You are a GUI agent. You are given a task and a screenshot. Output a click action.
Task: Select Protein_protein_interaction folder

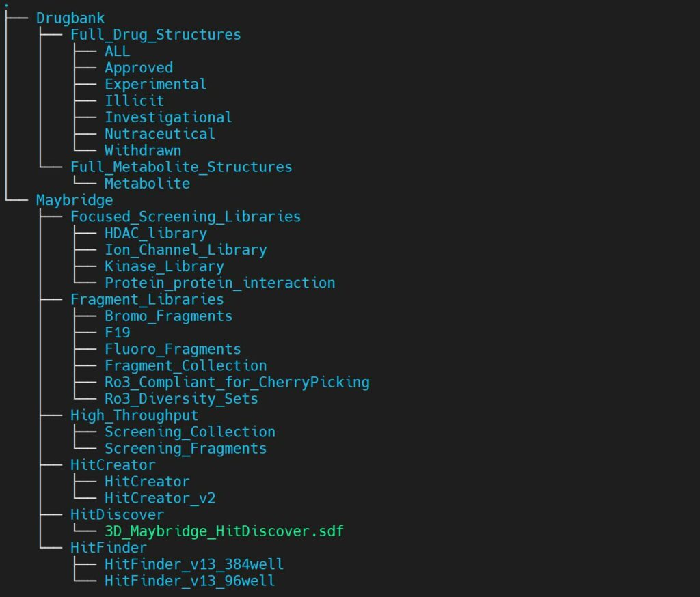click(x=219, y=283)
